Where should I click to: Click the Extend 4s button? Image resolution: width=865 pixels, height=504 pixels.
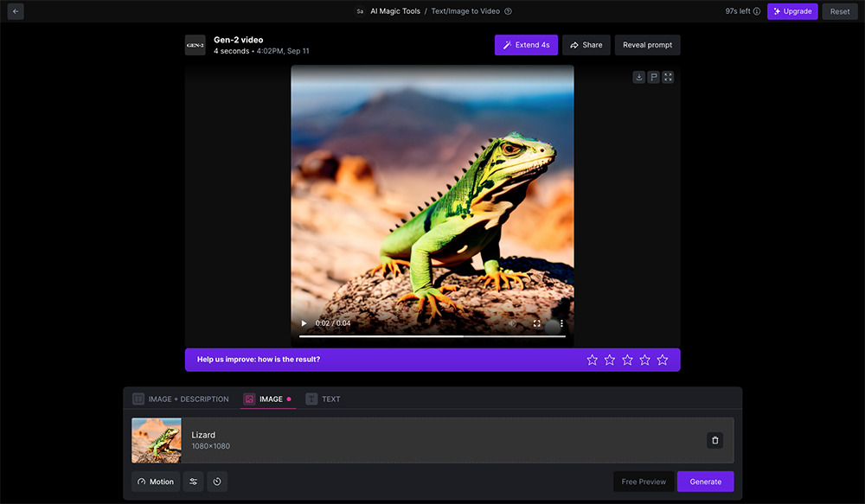pos(526,45)
